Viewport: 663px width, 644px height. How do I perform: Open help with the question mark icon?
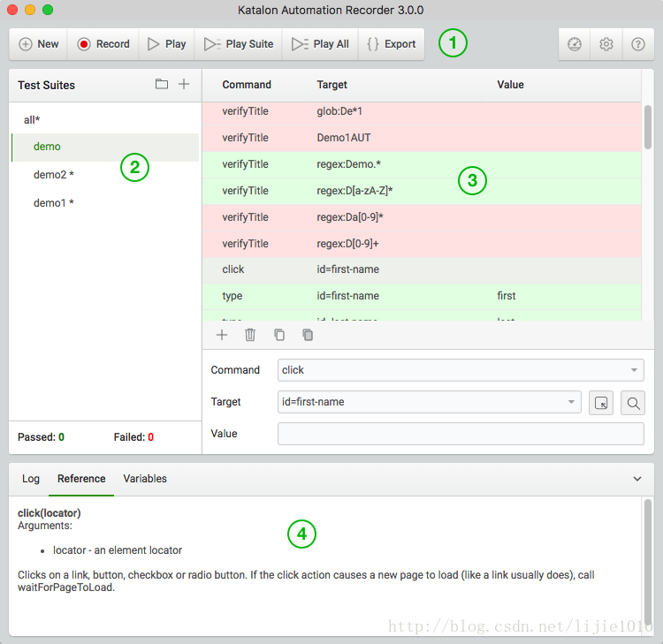[x=638, y=44]
